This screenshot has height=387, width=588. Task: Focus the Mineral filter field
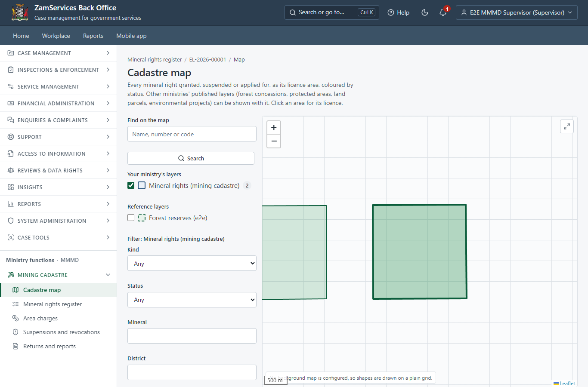(x=192, y=336)
